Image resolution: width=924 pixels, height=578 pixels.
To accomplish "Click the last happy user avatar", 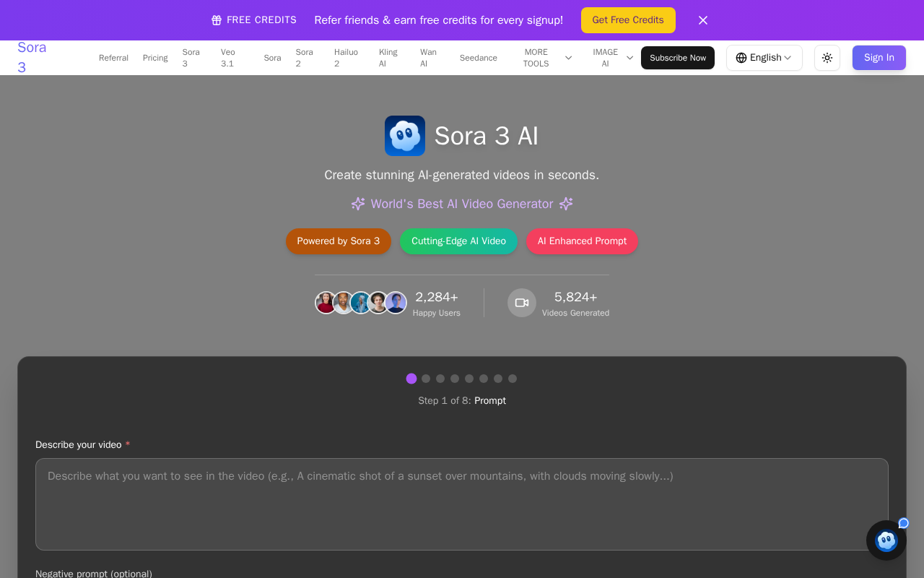I will coord(396,303).
